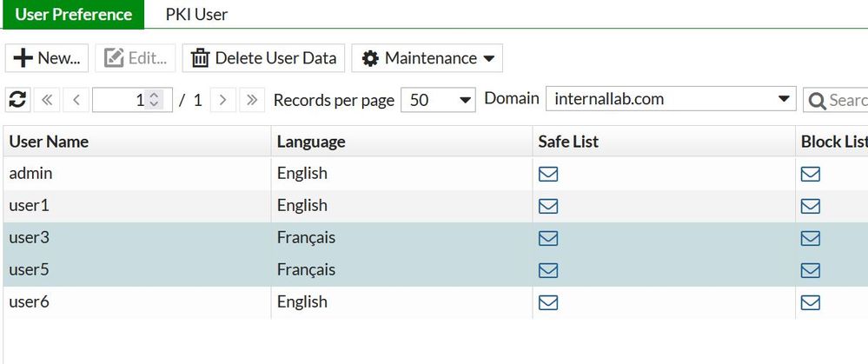Go to the previous page arrow
The image size is (868, 364).
[76, 100]
